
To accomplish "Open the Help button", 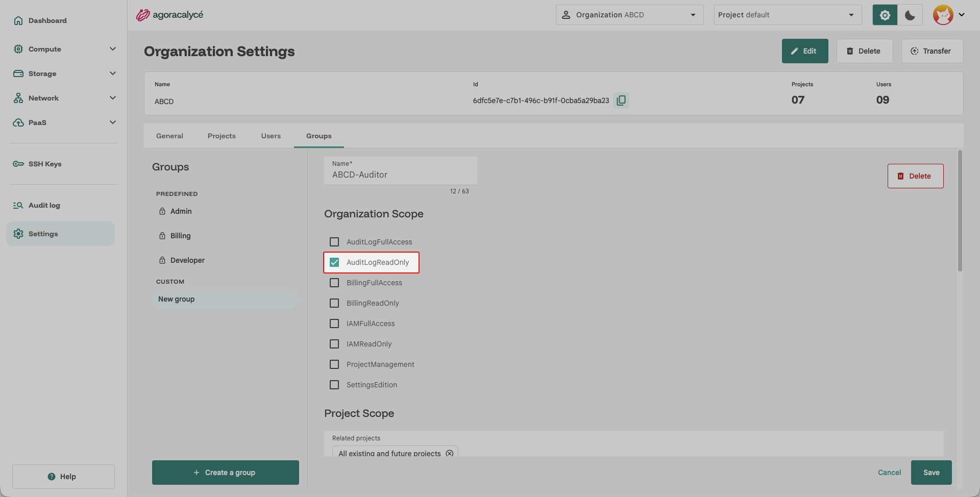I will pyautogui.click(x=63, y=477).
